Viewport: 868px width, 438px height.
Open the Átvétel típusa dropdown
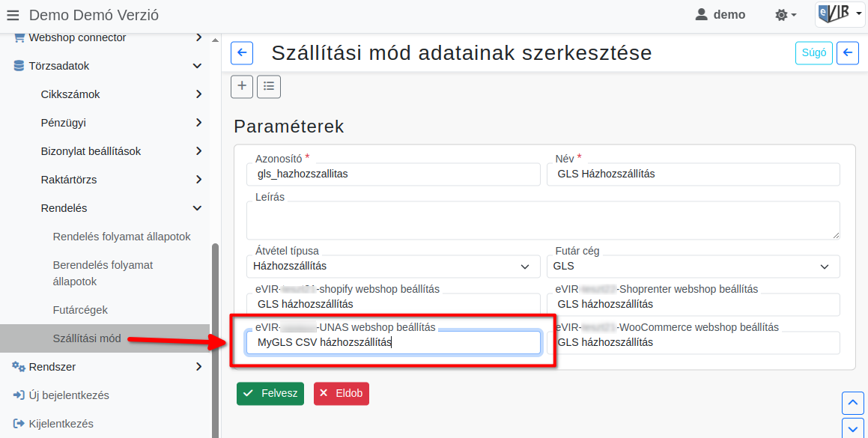click(393, 267)
